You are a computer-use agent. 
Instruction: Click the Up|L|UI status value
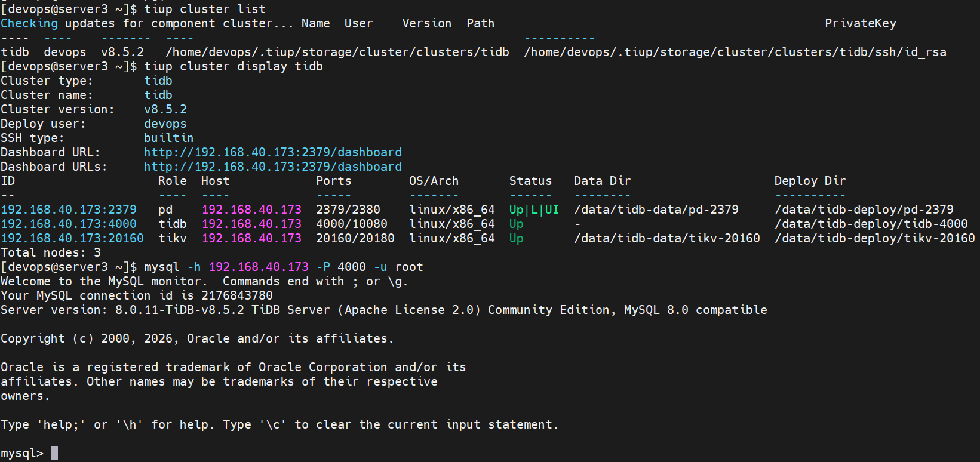coord(534,210)
